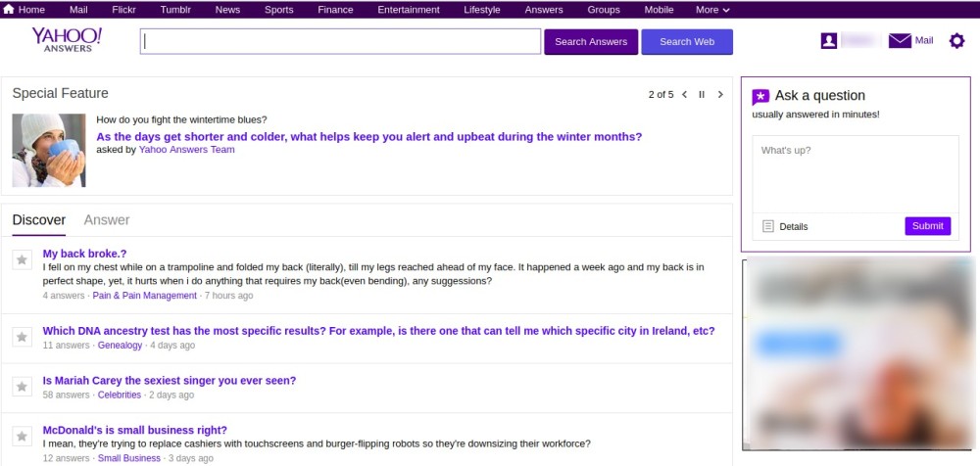Image resolution: width=980 pixels, height=466 pixels.
Task: Open the McDonald's small business question
Action: tap(135, 430)
